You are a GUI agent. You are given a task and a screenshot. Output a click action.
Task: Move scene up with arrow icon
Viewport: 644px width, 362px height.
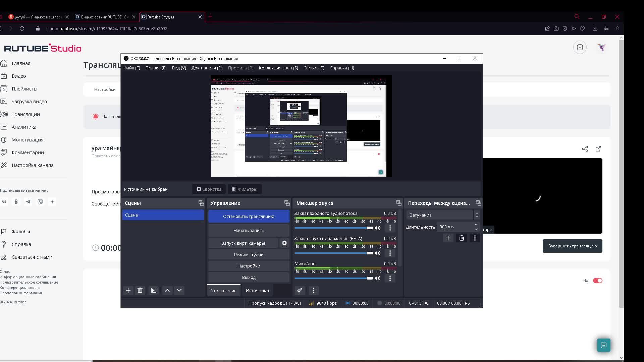pos(167,290)
